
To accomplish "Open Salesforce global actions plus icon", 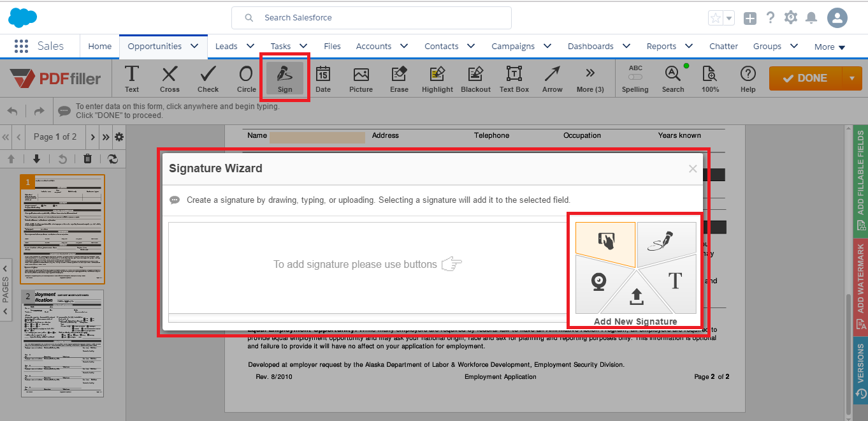I will point(750,18).
